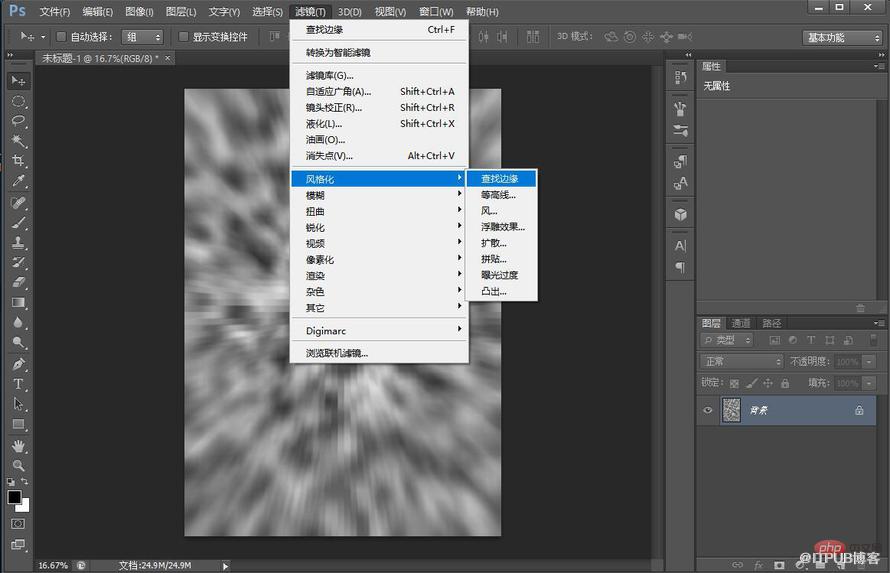Screen dimensions: 890x573
Task: Enable the 自动选择 checkbox
Action: click(x=61, y=37)
